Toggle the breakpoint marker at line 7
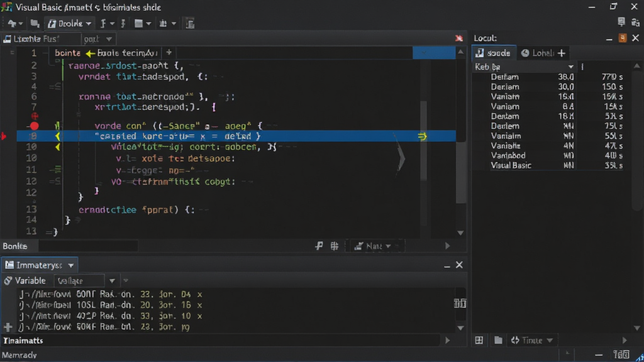The height and width of the screenshot is (362, 644). (x=35, y=116)
